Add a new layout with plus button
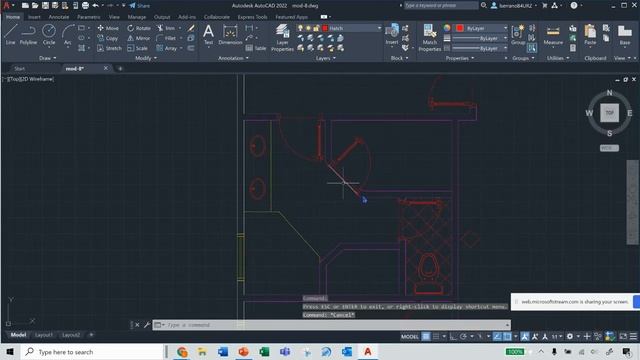640x360 pixels. click(91, 335)
